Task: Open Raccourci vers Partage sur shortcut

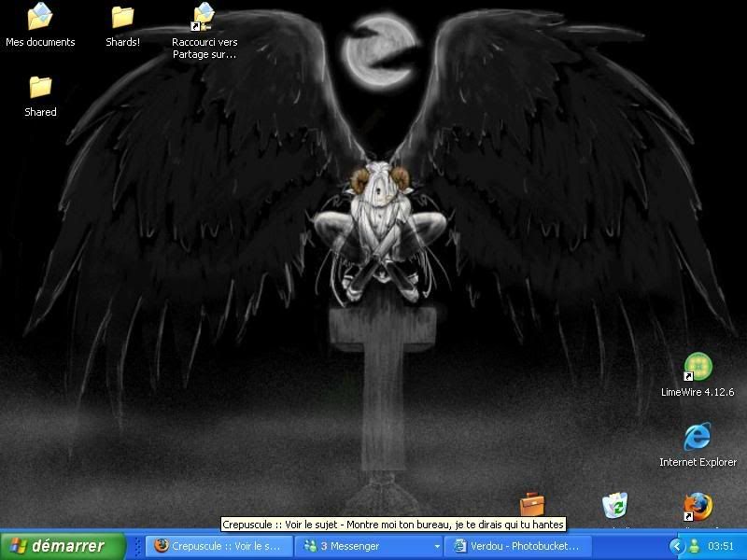Action: tap(204, 31)
